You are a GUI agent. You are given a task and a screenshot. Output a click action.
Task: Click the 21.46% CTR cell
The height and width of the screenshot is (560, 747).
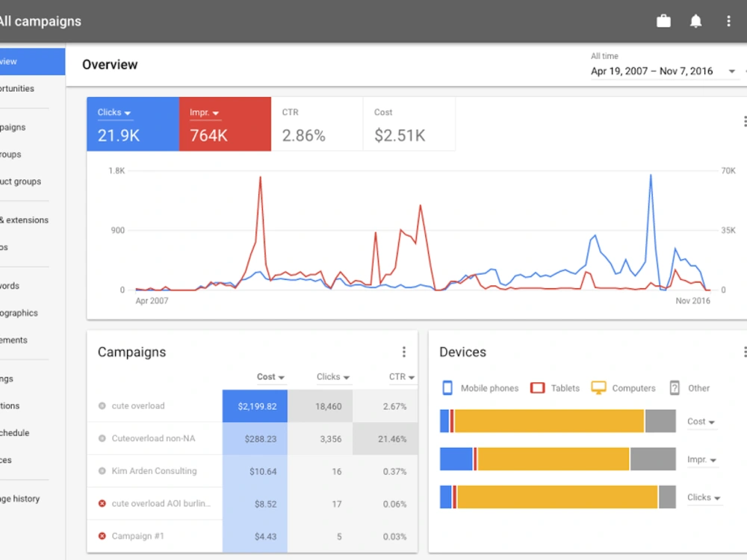[x=385, y=438]
